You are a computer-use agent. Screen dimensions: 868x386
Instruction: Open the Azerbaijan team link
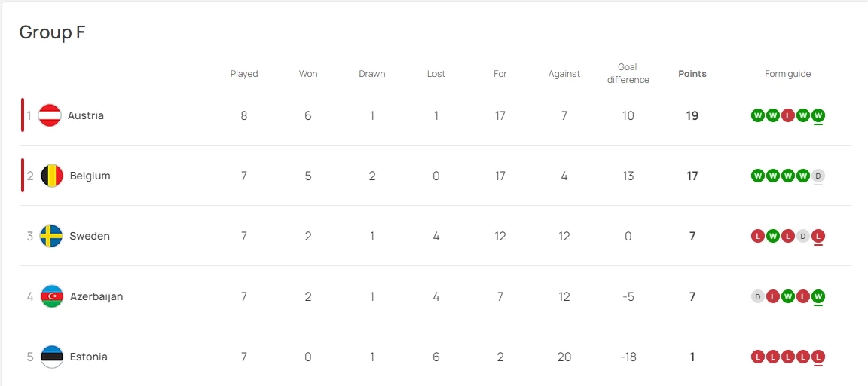coord(96,296)
